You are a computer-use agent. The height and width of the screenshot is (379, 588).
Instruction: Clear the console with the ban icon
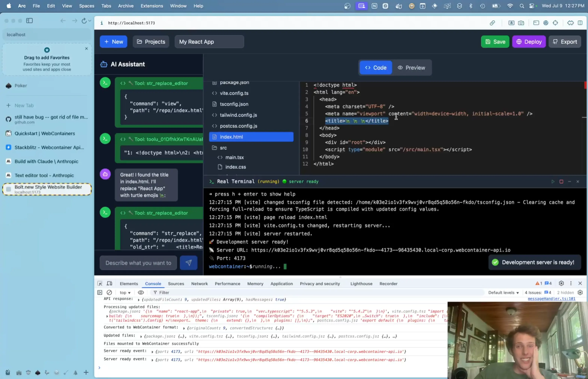pyautogui.click(x=109, y=292)
